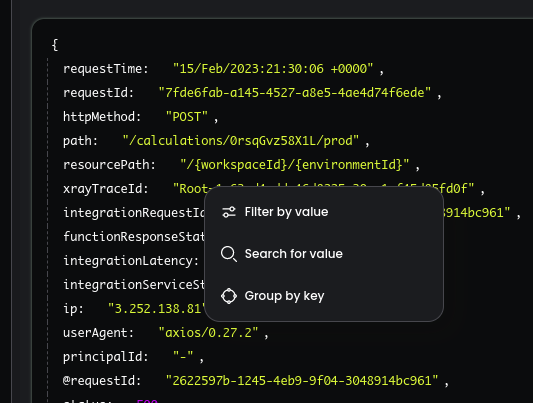Click the opening curly brace
Image resolution: width=533 pixels, height=403 pixels.
(x=55, y=45)
